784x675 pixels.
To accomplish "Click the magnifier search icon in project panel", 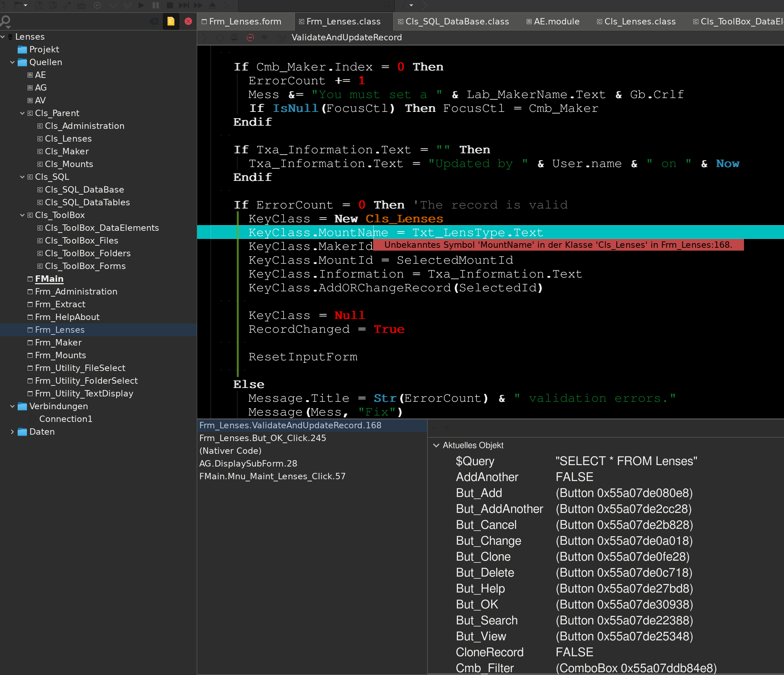I will coord(6,21).
